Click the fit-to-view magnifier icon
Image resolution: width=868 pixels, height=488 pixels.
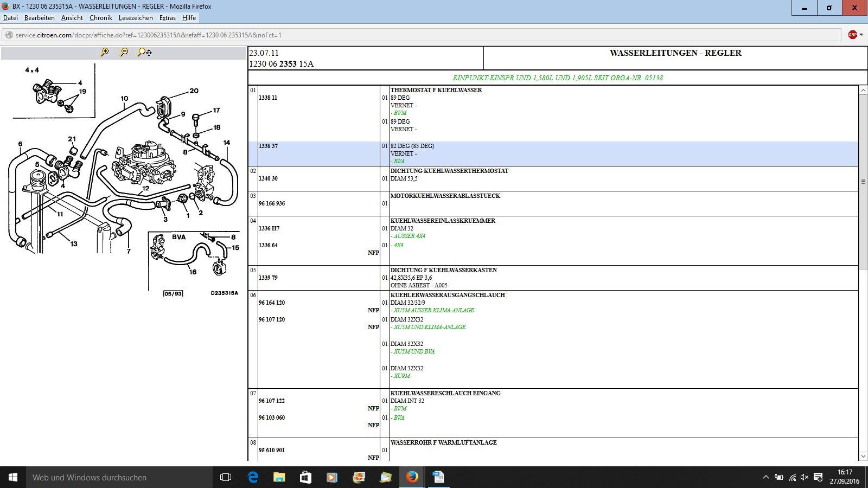145,52
